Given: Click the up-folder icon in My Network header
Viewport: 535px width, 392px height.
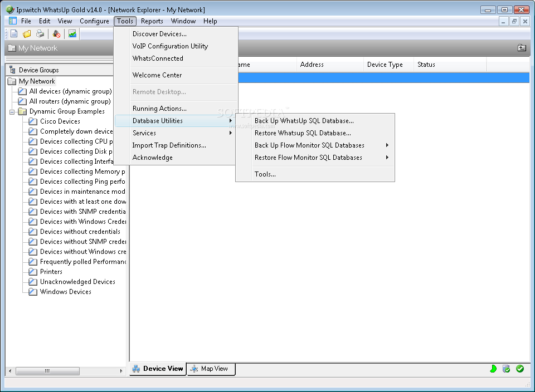Looking at the screenshot, I should click(522, 48).
